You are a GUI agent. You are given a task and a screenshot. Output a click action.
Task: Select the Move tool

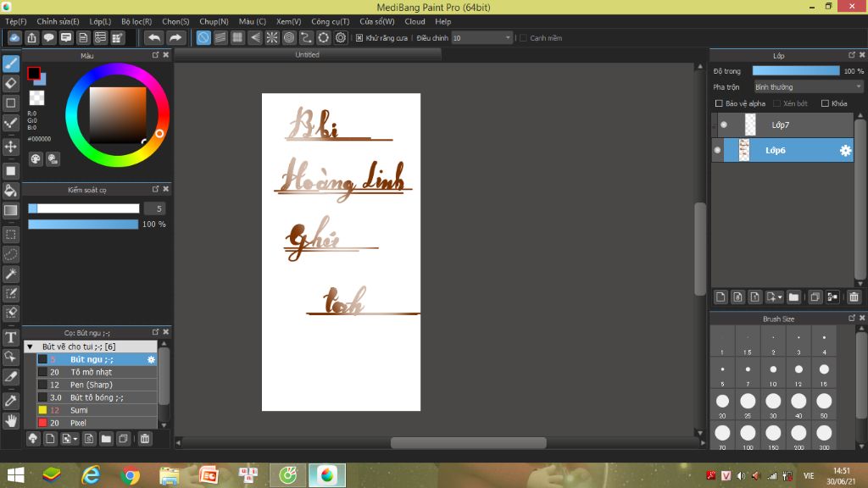pyautogui.click(x=11, y=147)
